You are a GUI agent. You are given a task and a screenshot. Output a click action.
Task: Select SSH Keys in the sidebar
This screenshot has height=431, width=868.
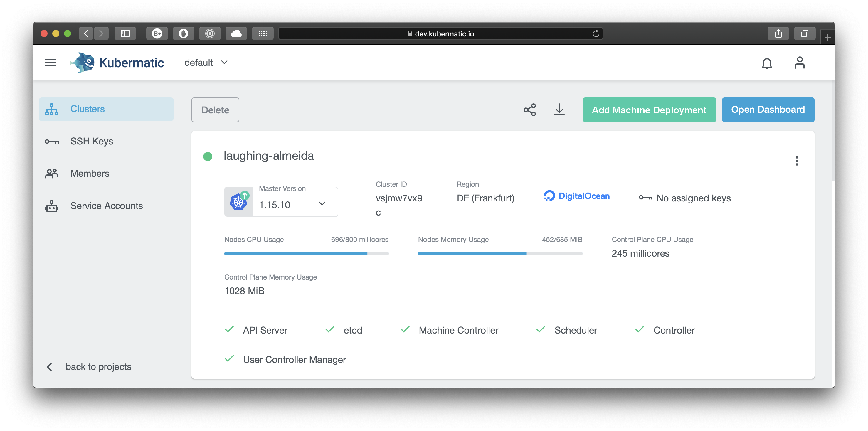coord(91,141)
